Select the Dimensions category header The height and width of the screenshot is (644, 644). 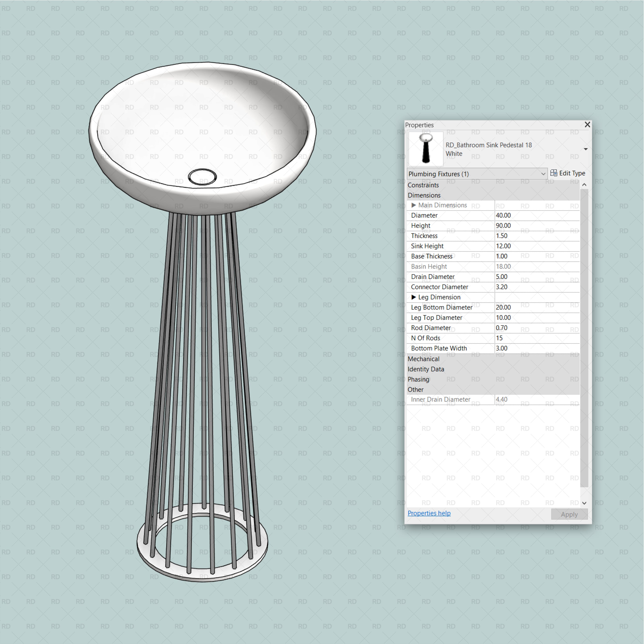pos(424,195)
